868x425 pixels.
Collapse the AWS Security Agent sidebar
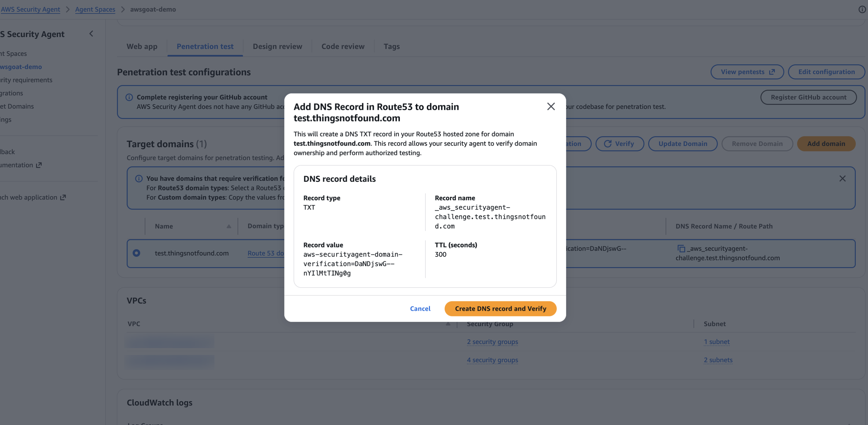[x=91, y=34]
